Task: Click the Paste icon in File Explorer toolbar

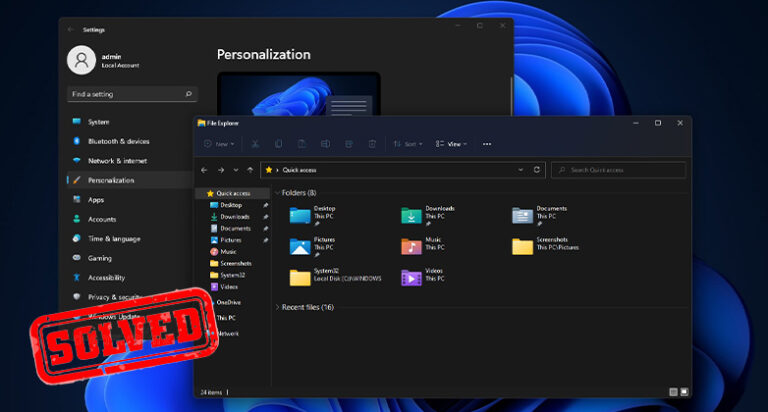Action: pos(302,144)
